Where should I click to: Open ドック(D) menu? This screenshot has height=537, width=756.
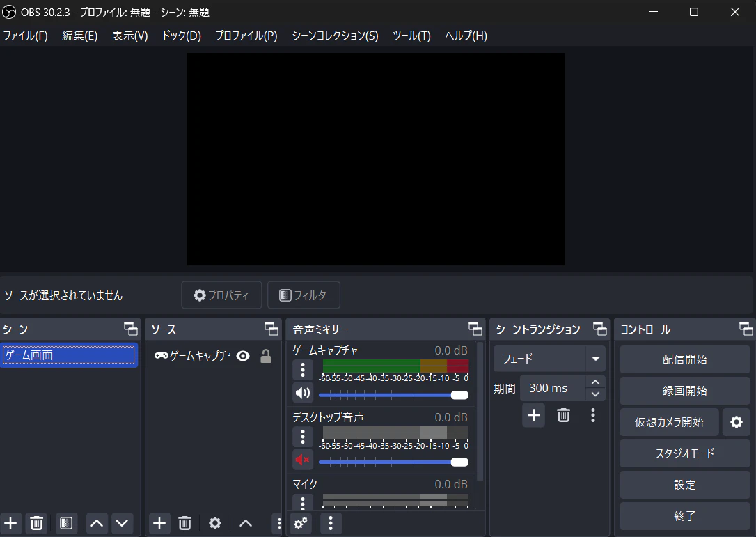pyautogui.click(x=181, y=36)
